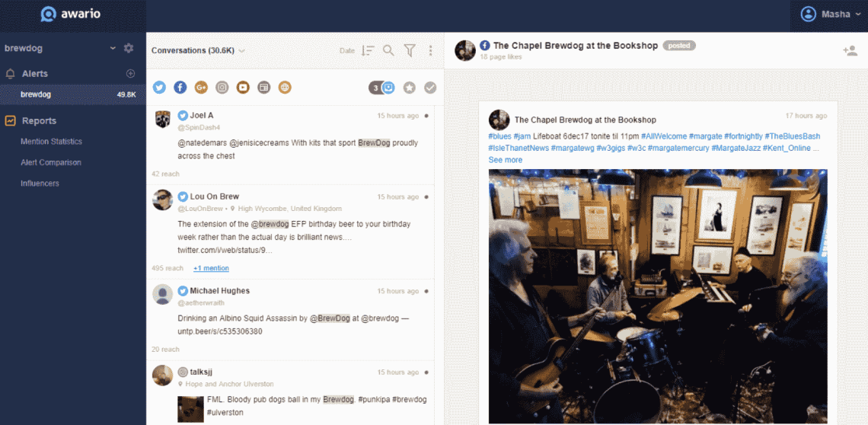Click Instagram icon beside talksjj
The width and height of the screenshot is (868, 425).
pyautogui.click(x=183, y=372)
